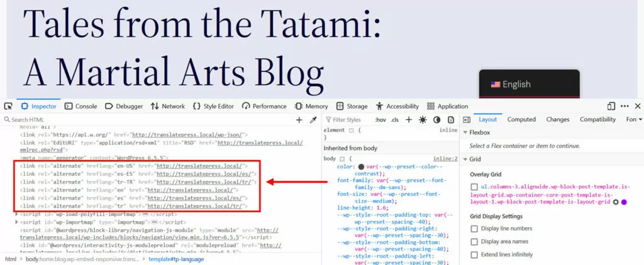644x265 pixels.
Task: Enable Display area names checkbox
Action: (474, 242)
